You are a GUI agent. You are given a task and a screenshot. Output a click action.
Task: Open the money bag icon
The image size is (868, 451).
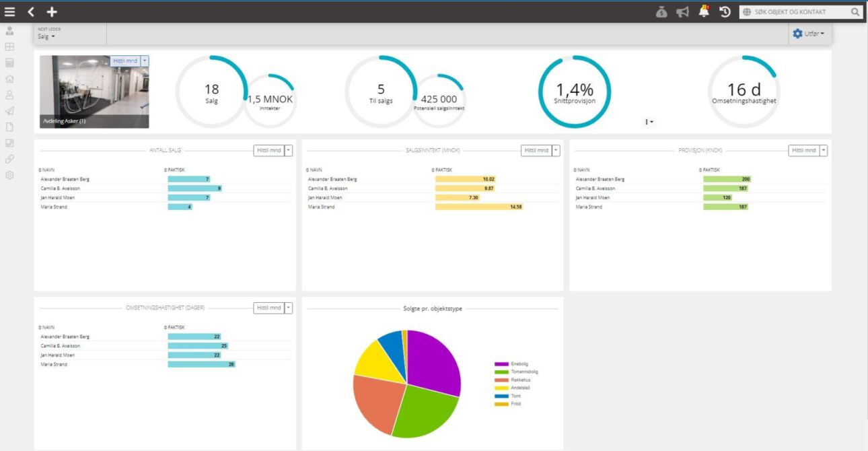tap(661, 11)
